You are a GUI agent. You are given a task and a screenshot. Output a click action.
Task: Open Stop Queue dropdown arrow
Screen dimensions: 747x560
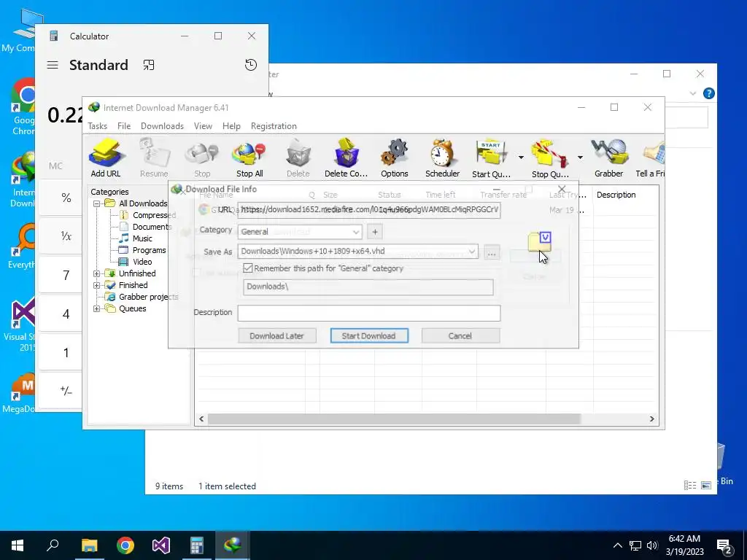pyautogui.click(x=580, y=157)
